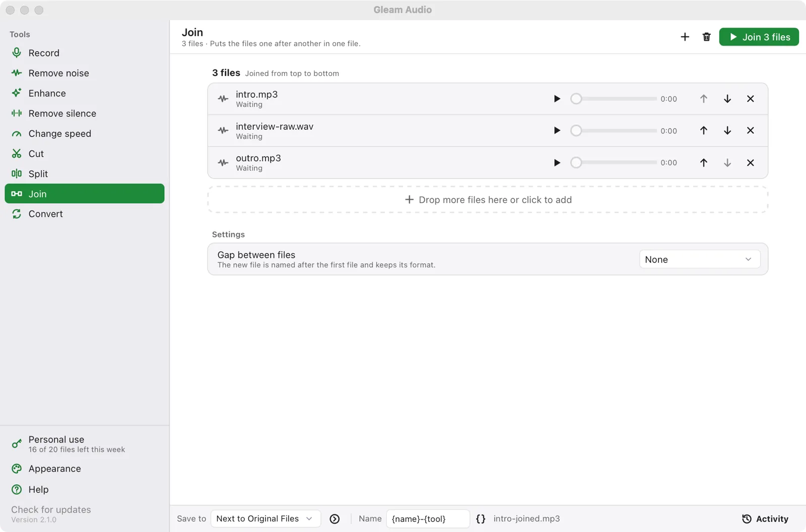Viewport: 806px width, 532px height.
Task: Play intro.mp3 preview
Action: point(557,99)
